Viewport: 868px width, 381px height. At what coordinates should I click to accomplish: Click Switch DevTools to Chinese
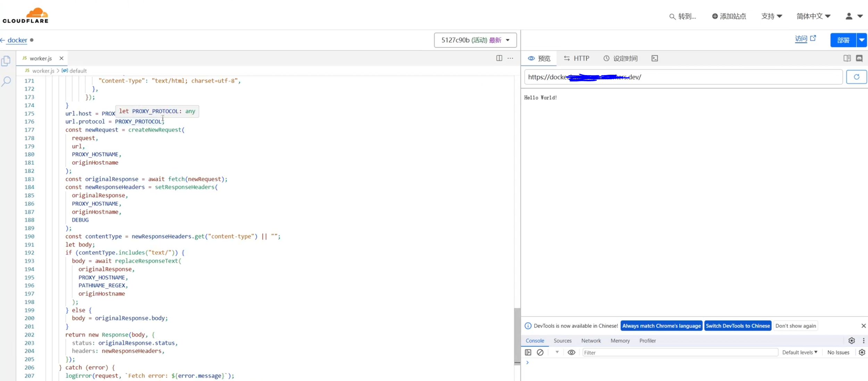coord(738,326)
